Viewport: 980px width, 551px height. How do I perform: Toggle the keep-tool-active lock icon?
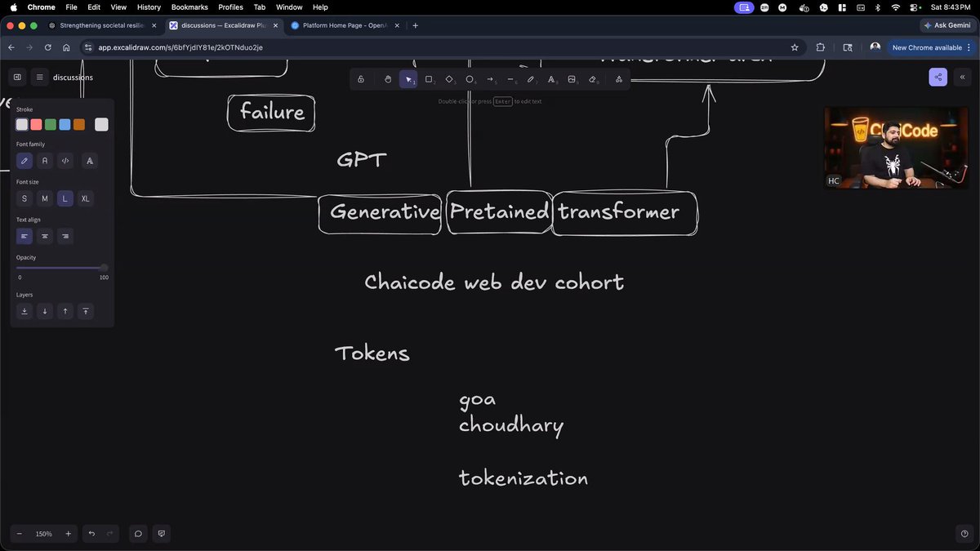coord(361,79)
